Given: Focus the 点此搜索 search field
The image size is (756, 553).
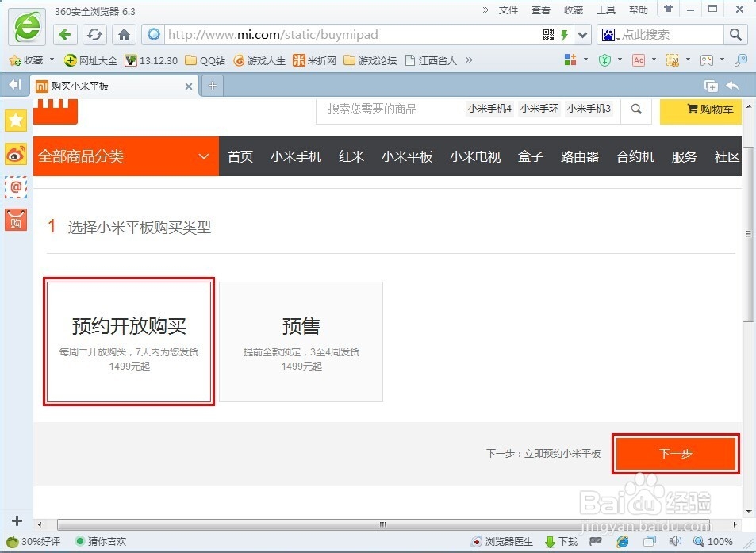Looking at the screenshot, I should (672, 35).
